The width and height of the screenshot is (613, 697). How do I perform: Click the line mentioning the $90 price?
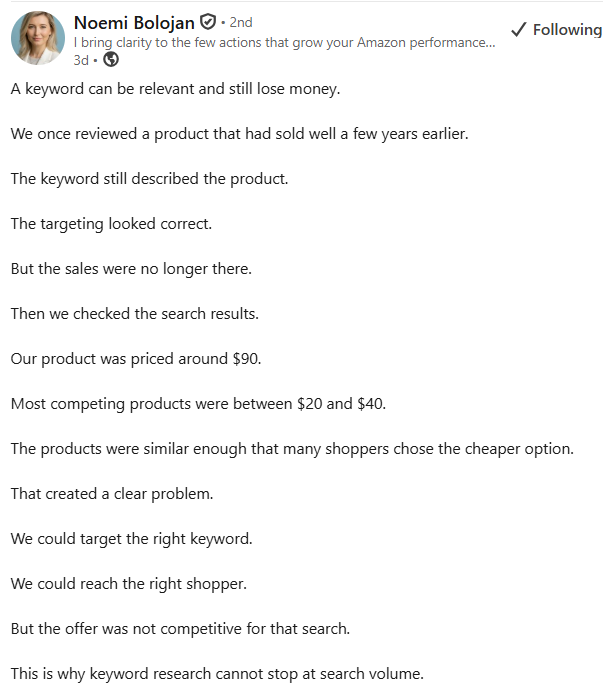136,359
